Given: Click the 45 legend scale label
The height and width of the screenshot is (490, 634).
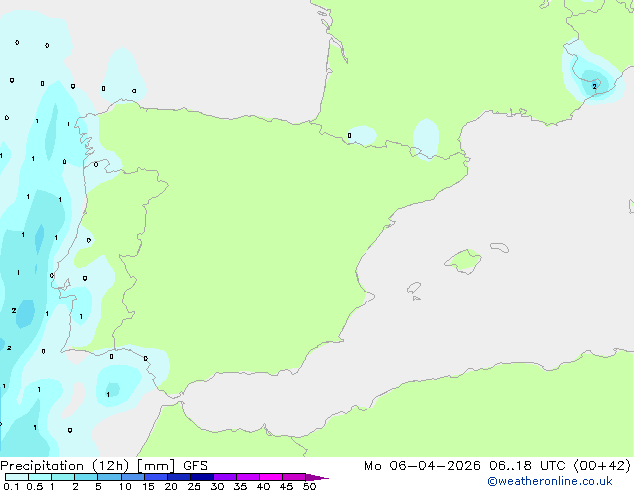Looking at the screenshot, I should 287,486.
